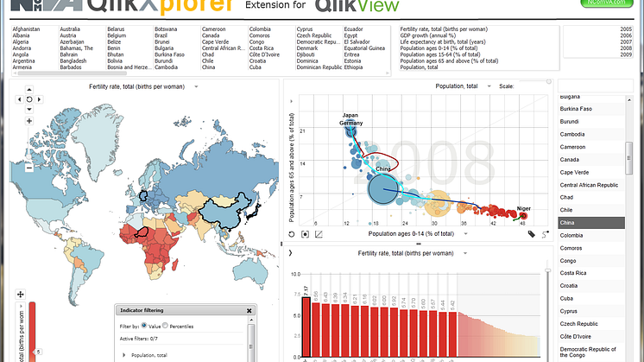Click the map legend move cross icon

pyautogui.click(x=18, y=295)
